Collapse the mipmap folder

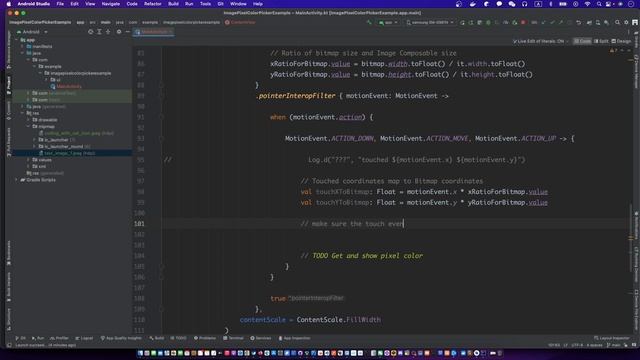[29, 127]
